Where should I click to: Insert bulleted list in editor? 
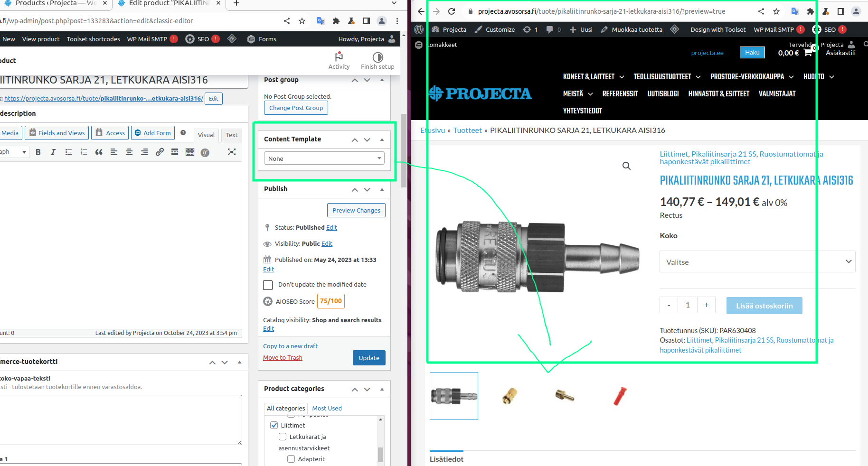coord(68,152)
